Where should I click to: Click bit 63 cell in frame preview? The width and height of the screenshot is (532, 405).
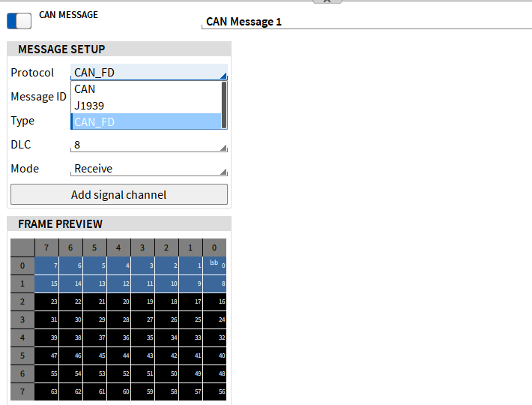click(46, 391)
